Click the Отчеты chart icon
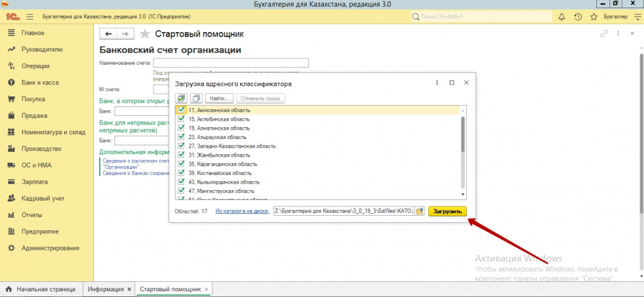This screenshot has height=297, width=644. (x=12, y=215)
